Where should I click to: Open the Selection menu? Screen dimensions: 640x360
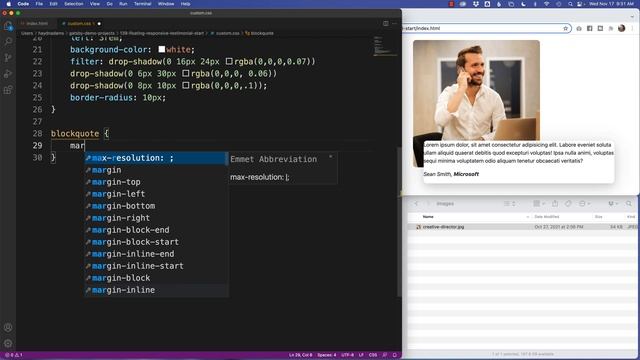click(x=74, y=4)
